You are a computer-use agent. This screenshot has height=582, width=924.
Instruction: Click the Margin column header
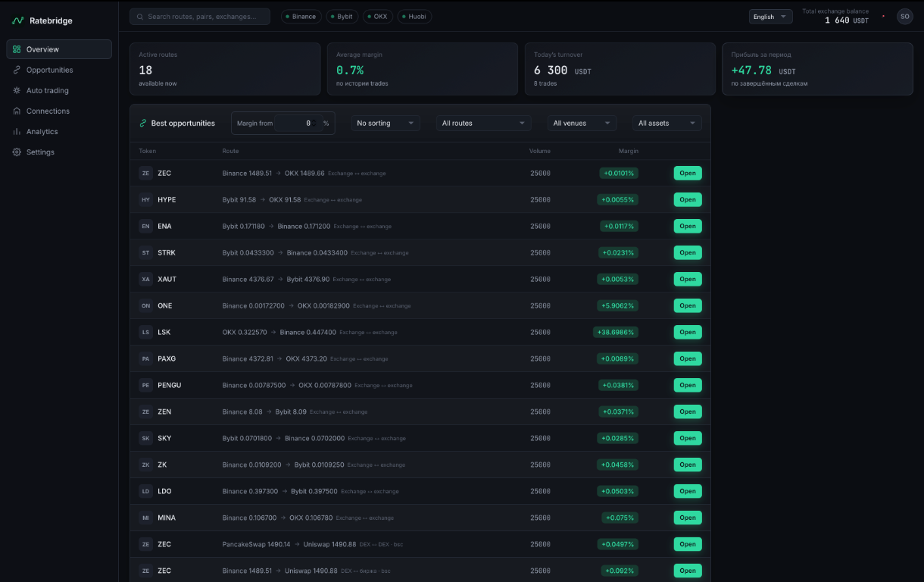point(628,151)
